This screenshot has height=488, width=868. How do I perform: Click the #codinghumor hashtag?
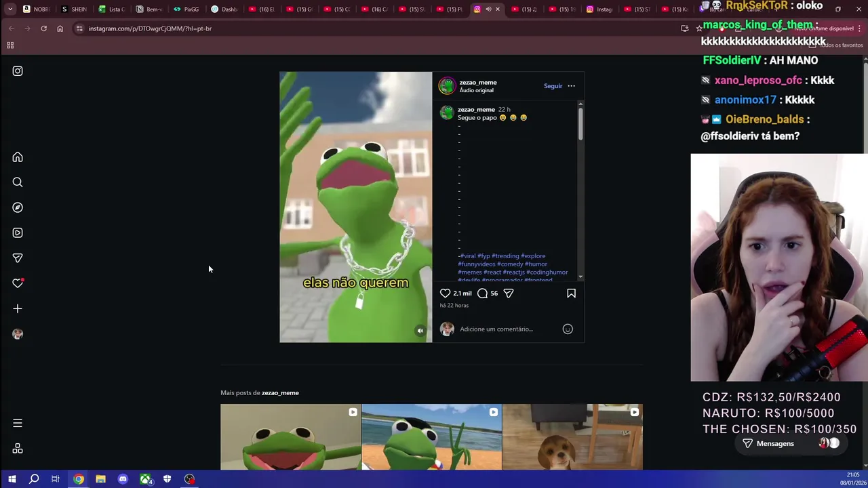tap(547, 272)
